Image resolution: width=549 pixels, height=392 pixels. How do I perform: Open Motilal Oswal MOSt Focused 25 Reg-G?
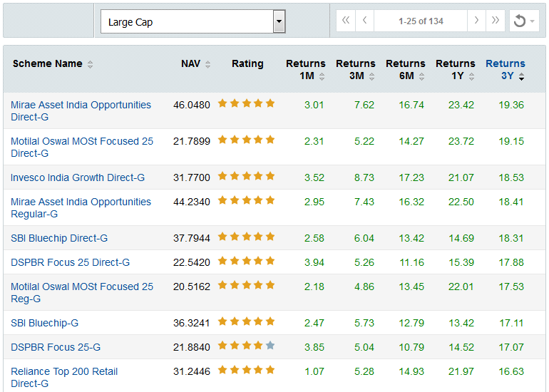pos(82,293)
